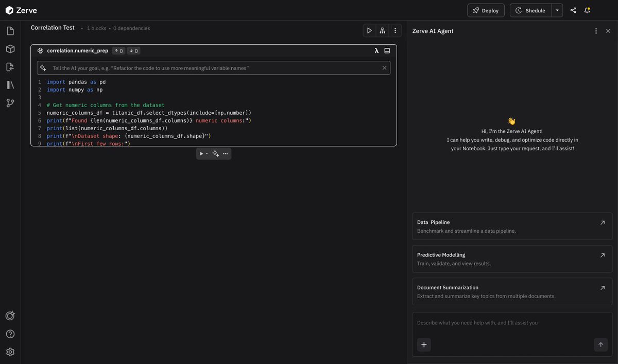Open the files page icon in sidebar
Screen dimensions: 618x364
tap(10, 31)
